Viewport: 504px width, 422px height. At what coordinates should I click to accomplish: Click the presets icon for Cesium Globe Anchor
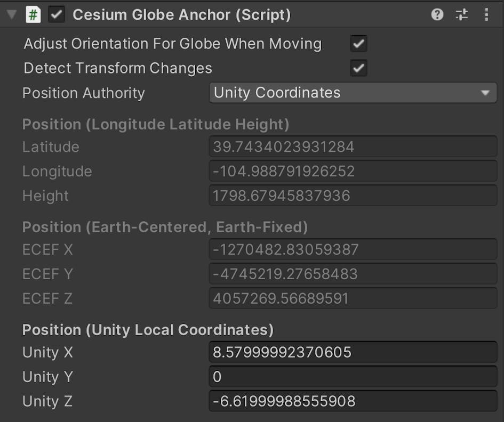(461, 14)
